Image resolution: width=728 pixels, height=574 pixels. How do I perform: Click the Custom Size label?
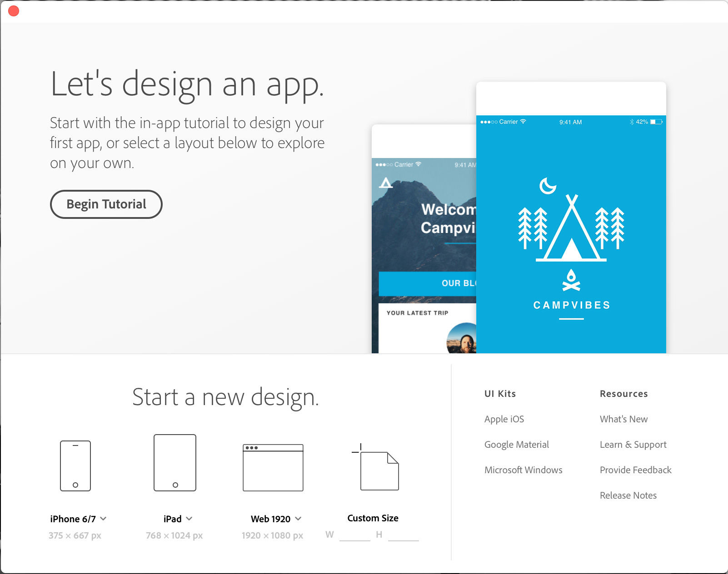click(373, 518)
